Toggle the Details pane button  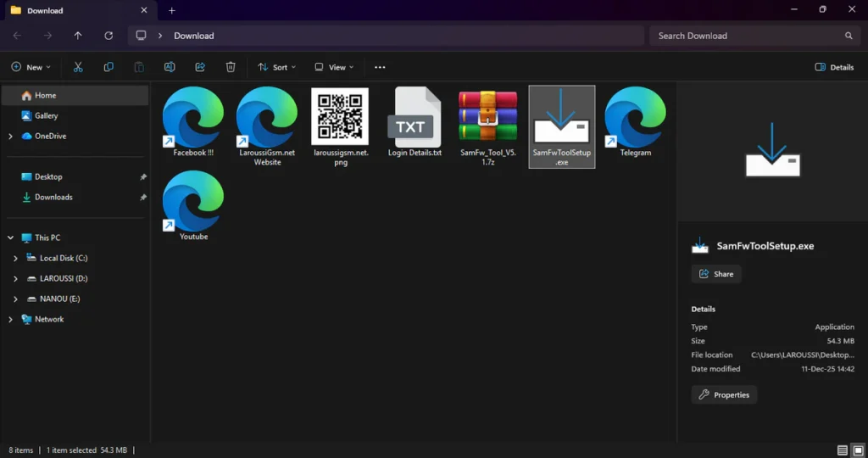(834, 67)
